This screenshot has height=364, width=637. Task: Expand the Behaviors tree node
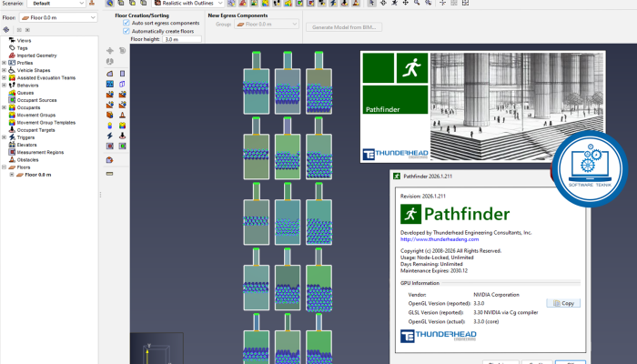4,86
